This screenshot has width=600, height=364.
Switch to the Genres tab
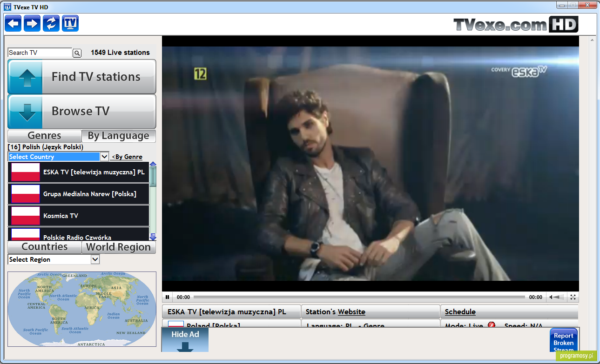[45, 136]
